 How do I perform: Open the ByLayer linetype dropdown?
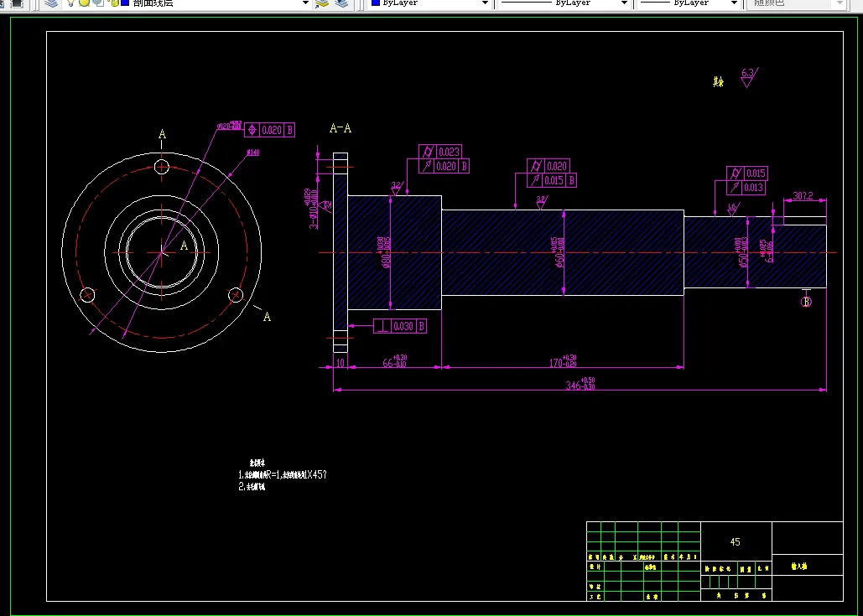point(624,3)
